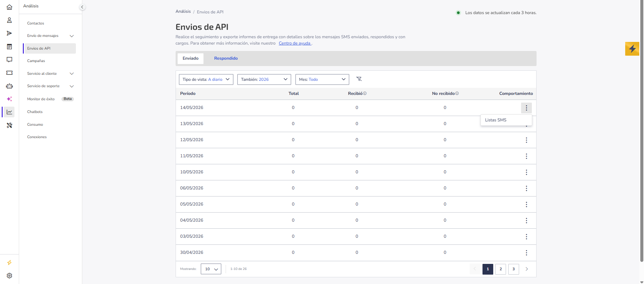Expand Envío de mensajes submenu
This screenshot has height=284, width=644.
point(72,36)
